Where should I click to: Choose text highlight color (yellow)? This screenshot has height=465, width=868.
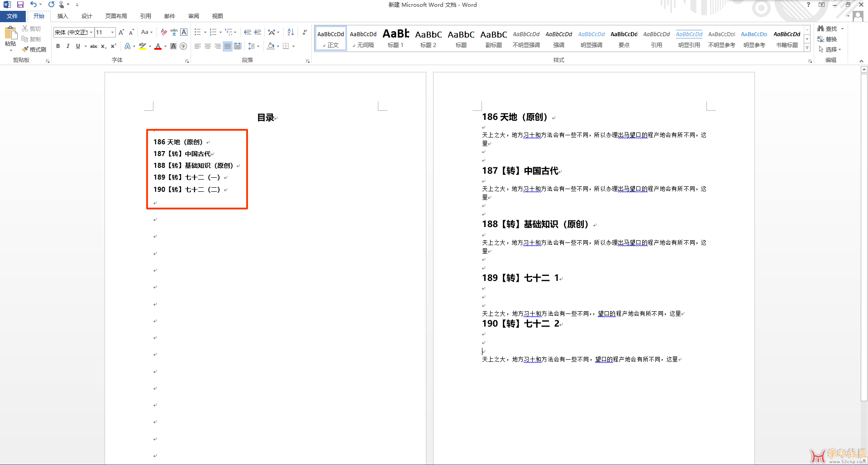[x=142, y=46]
